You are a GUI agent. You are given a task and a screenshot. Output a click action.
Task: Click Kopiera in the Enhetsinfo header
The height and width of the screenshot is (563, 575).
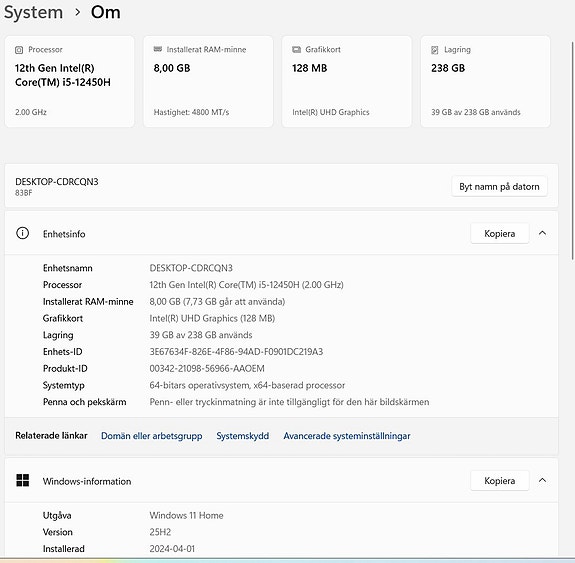(499, 233)
